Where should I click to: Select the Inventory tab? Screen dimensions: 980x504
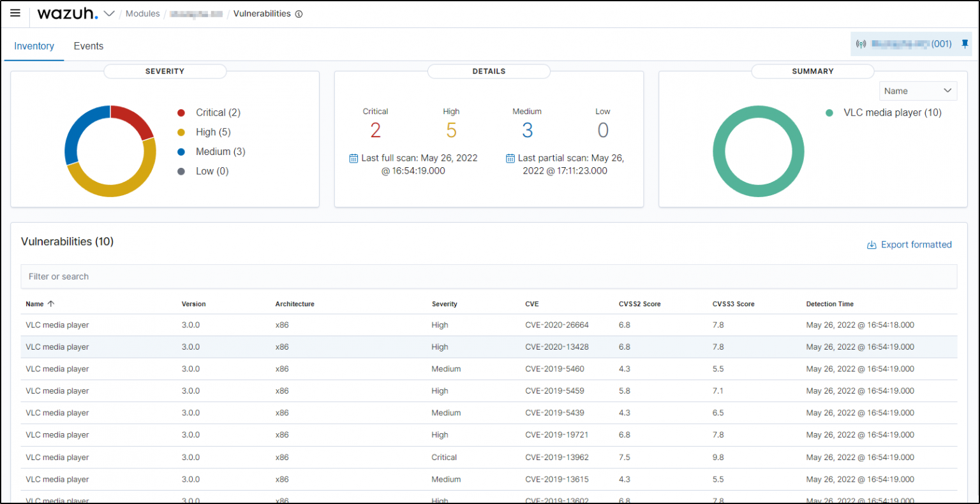pos(34,45)
